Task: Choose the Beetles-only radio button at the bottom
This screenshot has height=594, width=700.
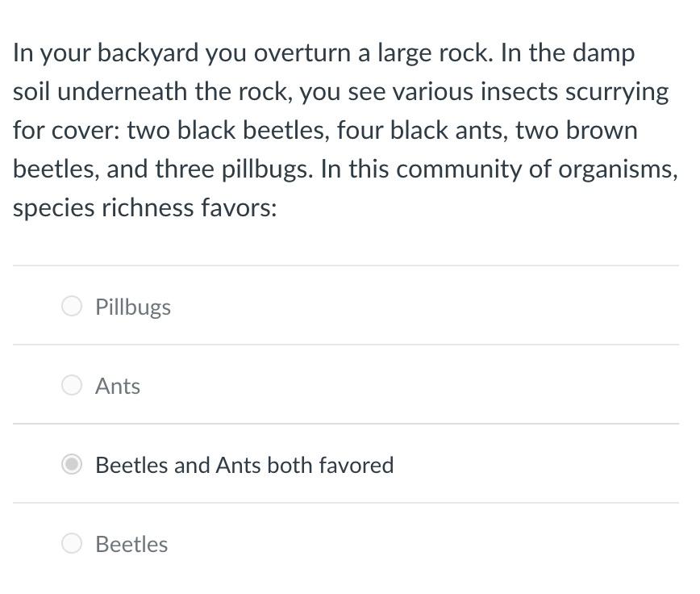Action: point(72,543)
